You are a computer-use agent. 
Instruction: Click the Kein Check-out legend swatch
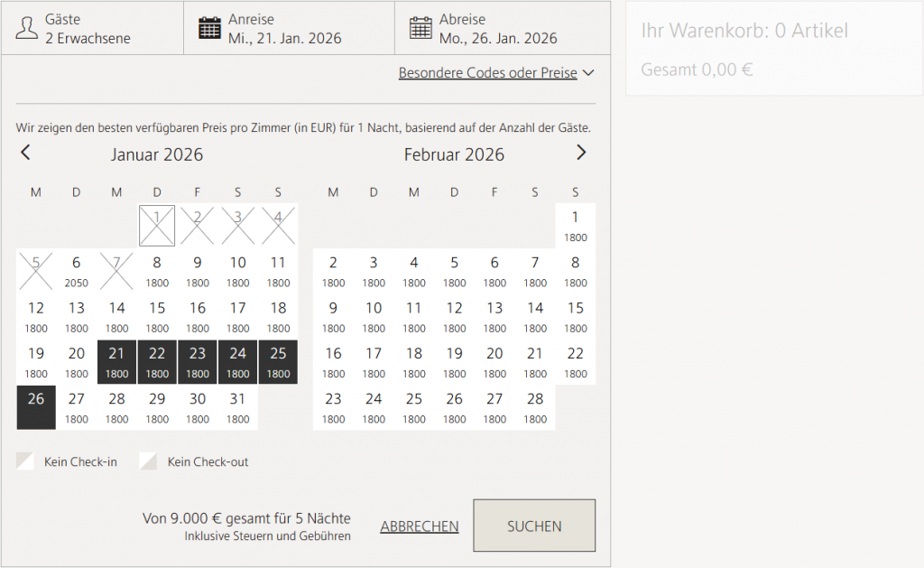[x=148, y=461]
